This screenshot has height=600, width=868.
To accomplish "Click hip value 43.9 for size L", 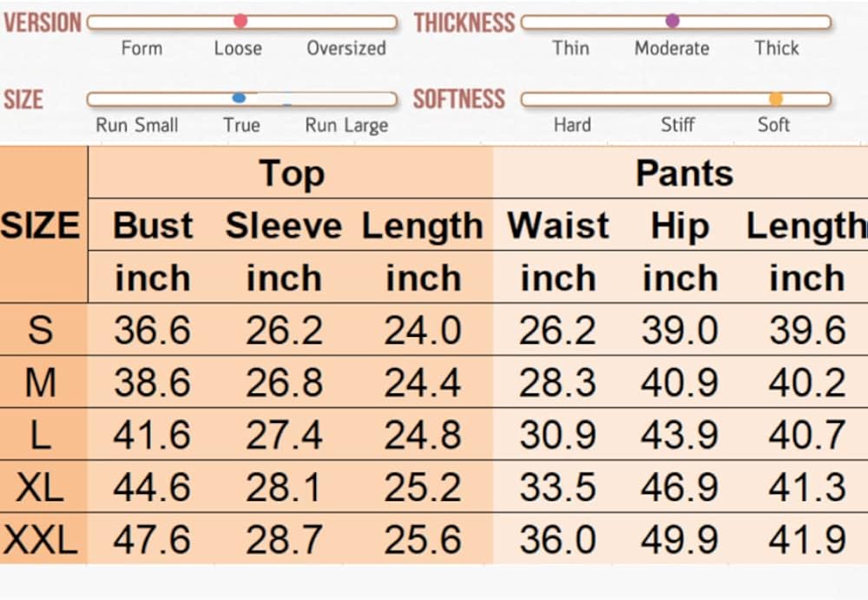I will [680, 435].
